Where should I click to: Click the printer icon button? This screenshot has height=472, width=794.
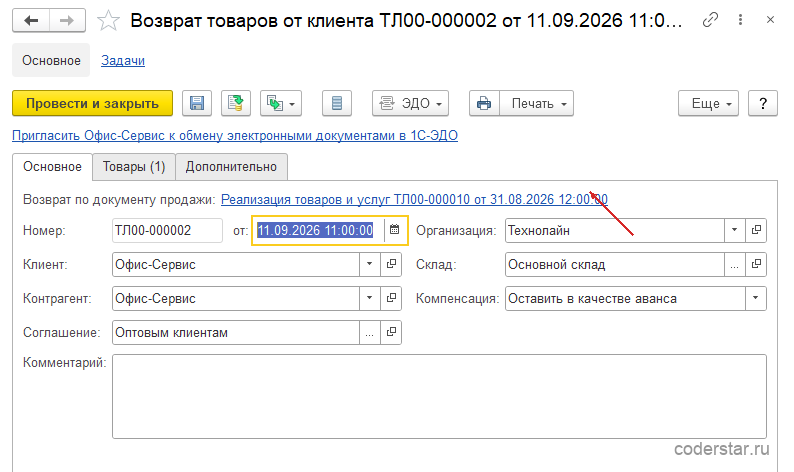[484, 103]
